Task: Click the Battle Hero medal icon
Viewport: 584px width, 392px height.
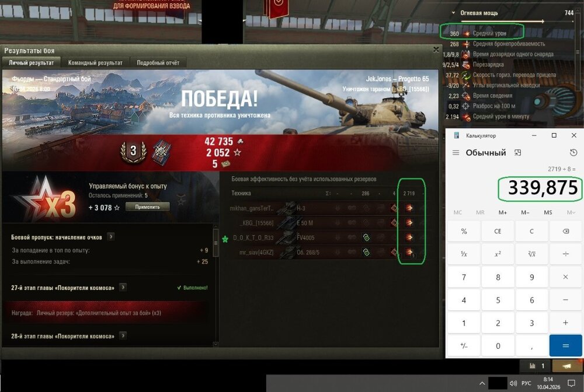Action: (x=162, y=152)
